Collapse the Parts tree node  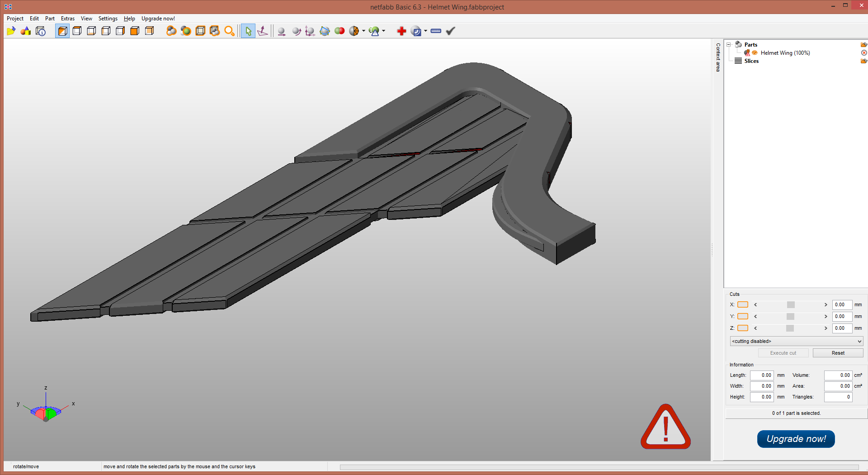(729, 45)
